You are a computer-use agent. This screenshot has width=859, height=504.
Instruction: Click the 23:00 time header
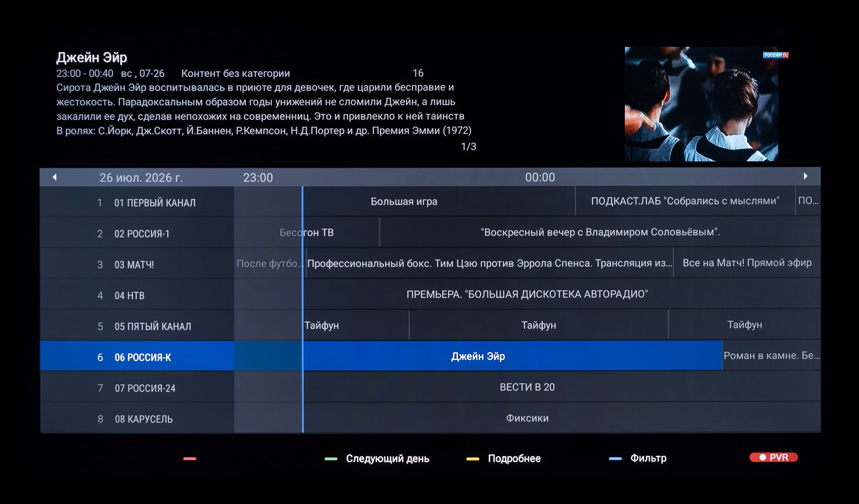point(258,177)
